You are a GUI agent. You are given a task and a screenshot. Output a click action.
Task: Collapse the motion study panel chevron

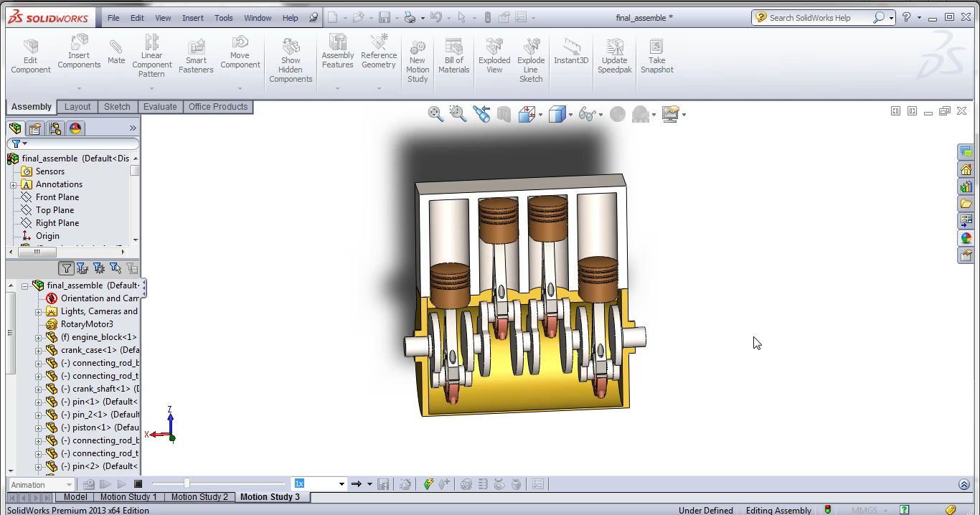(x=963, y=484)
